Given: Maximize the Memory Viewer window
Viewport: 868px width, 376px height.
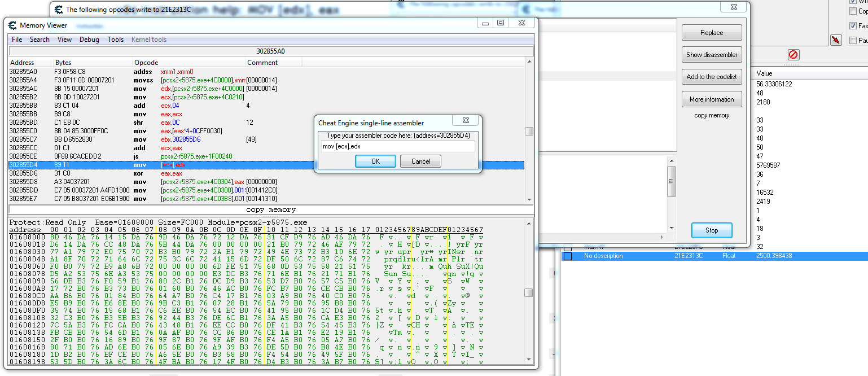Looking at the screenshot, I should click(x=500, y=23).
